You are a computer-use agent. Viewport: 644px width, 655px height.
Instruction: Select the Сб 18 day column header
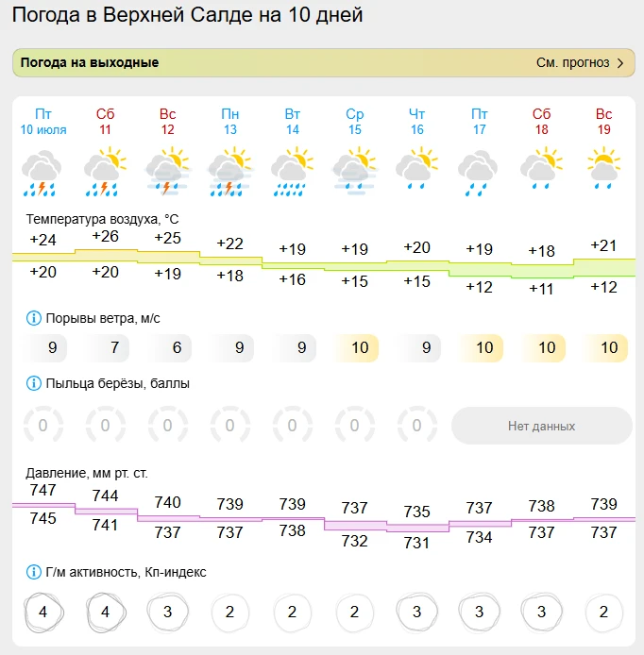[542, 122]
